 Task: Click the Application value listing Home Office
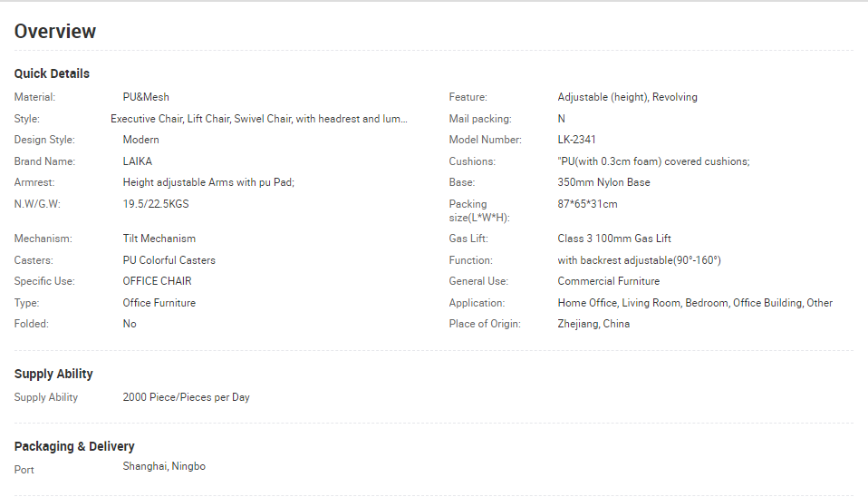695,303
